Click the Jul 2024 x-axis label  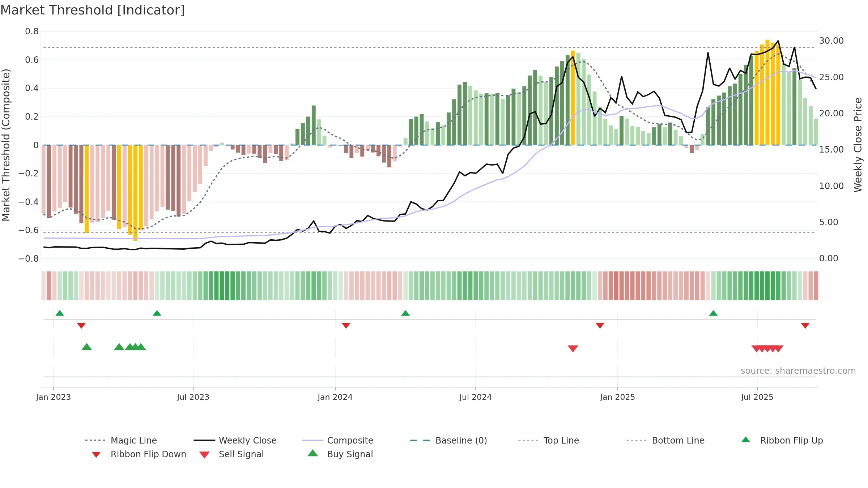click(x=476, y=397)
